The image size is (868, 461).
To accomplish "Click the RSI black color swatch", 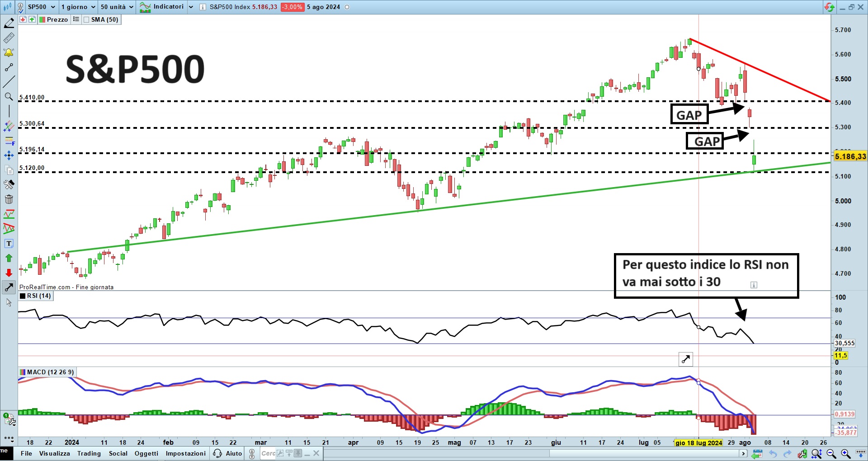I will 23,296.
